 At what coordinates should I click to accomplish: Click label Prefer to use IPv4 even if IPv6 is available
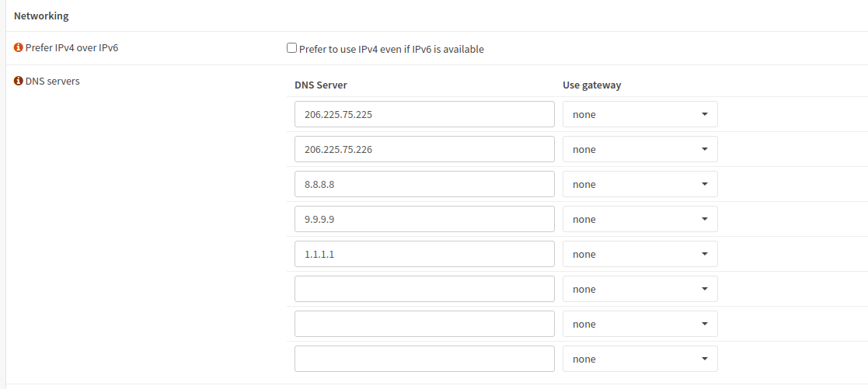pyautogui.click(x=392, y=49)
